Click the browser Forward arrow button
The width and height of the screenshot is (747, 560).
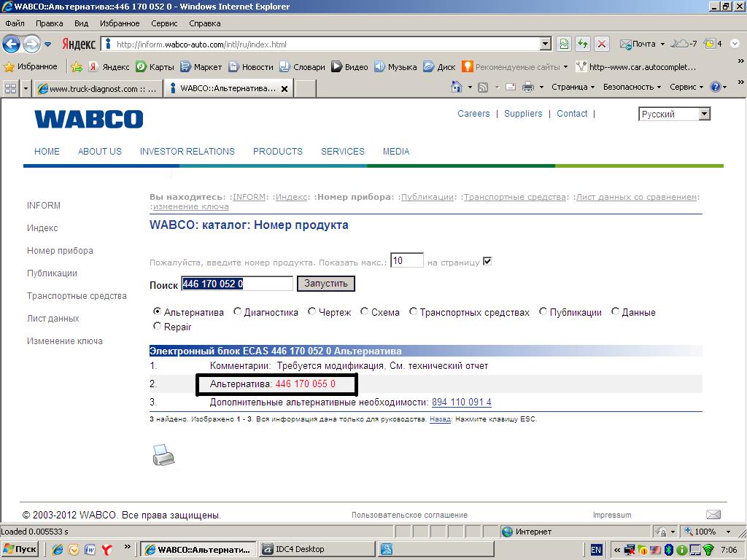click(x=32, y=44)
